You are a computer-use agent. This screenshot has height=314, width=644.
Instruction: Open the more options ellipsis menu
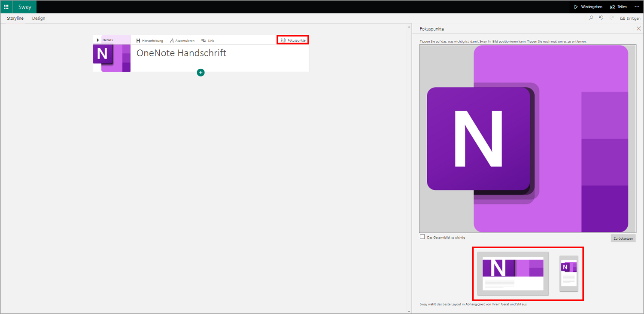coord(637,7)
